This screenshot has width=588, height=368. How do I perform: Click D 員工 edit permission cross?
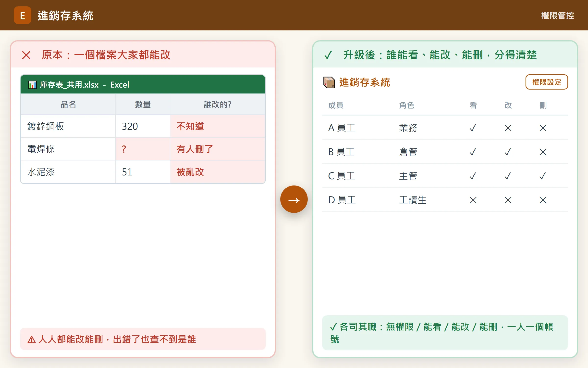tap(508, 200)
